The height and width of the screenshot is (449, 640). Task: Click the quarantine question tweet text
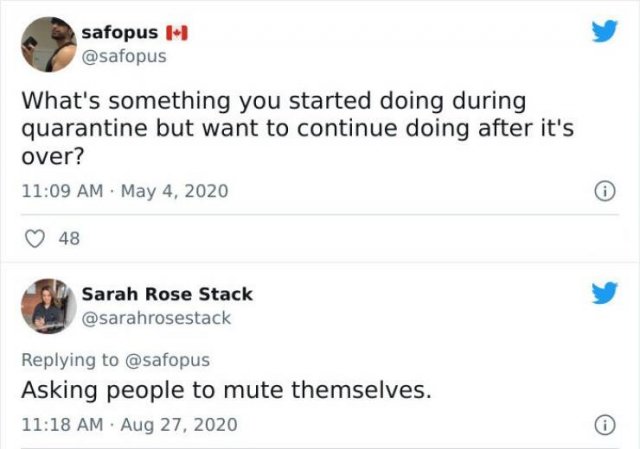[298, 128]
